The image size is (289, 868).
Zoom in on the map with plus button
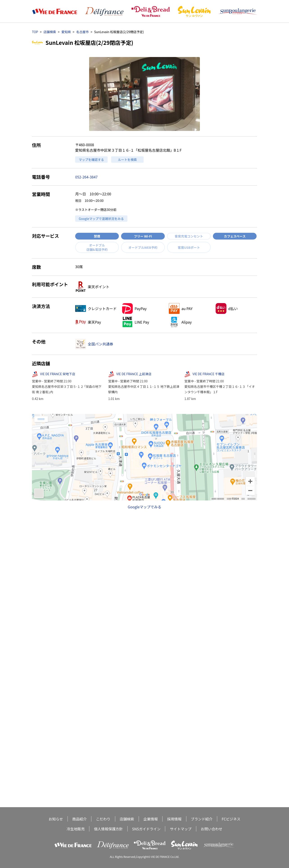click(x=250, y=481)
